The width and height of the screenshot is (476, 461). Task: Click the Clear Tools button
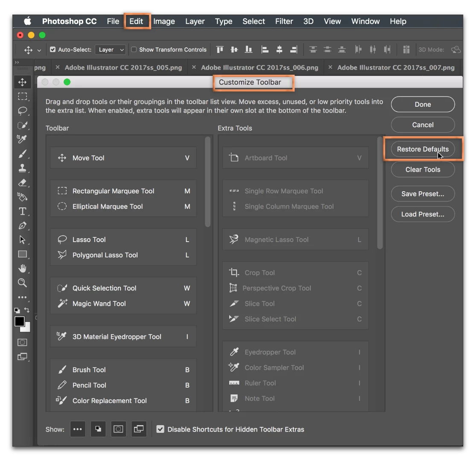point(423,169)
